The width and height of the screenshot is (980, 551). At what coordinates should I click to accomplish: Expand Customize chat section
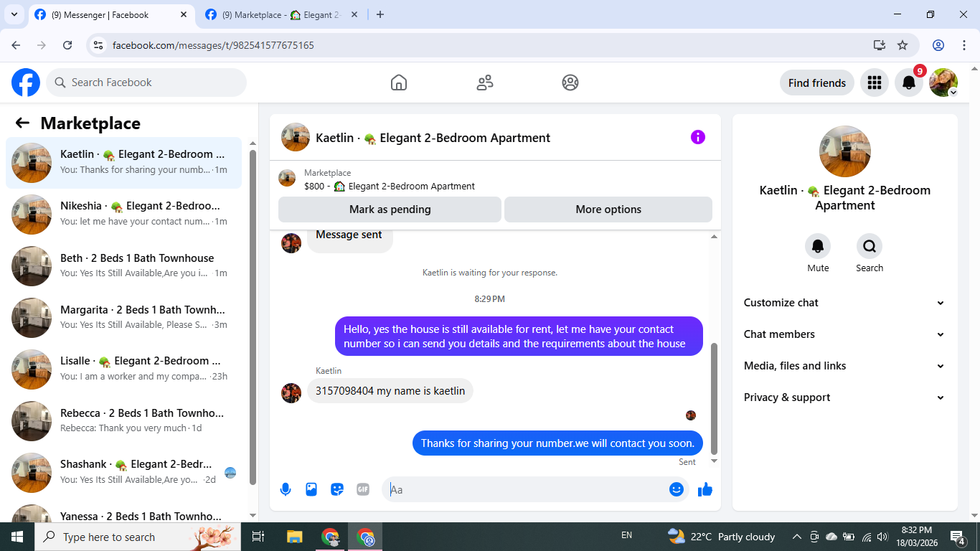point(844,303)
